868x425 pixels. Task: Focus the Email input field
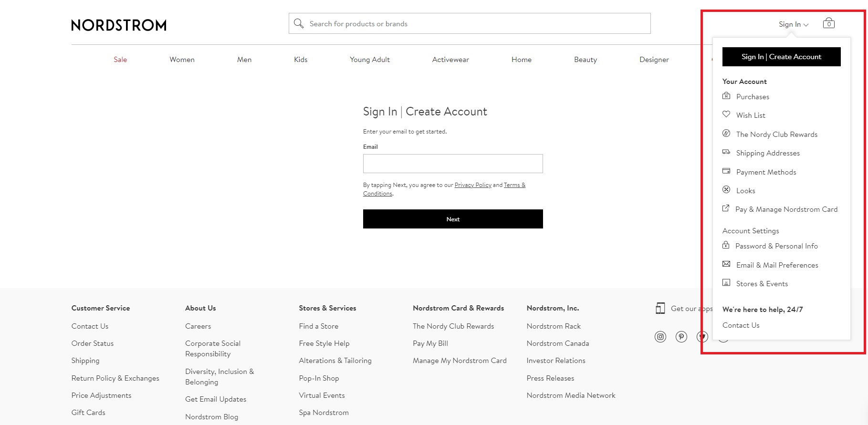[453, 164]
